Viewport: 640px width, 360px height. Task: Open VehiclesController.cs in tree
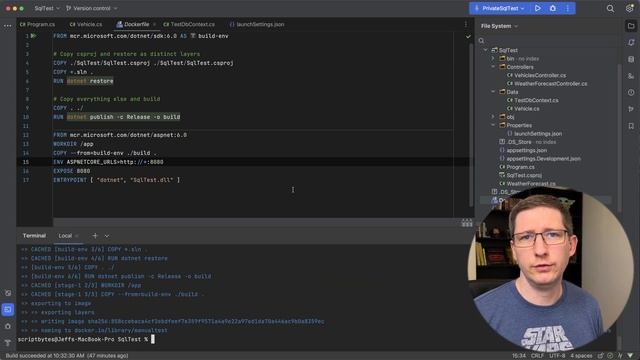[x=536, y=75]
